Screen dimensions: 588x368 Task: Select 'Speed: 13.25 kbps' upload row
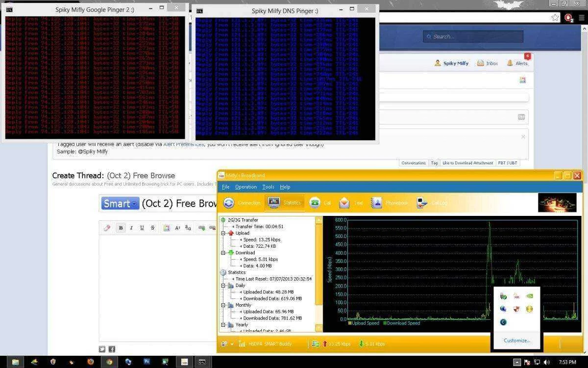262,239
